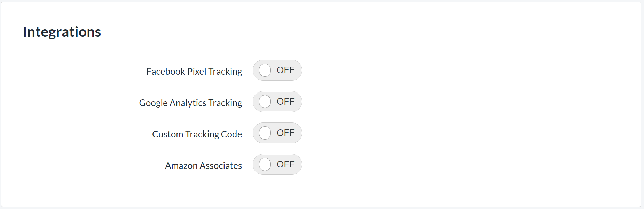
Task: Click the Custom Tracking Code label
Action: click(x=197, y=134)
